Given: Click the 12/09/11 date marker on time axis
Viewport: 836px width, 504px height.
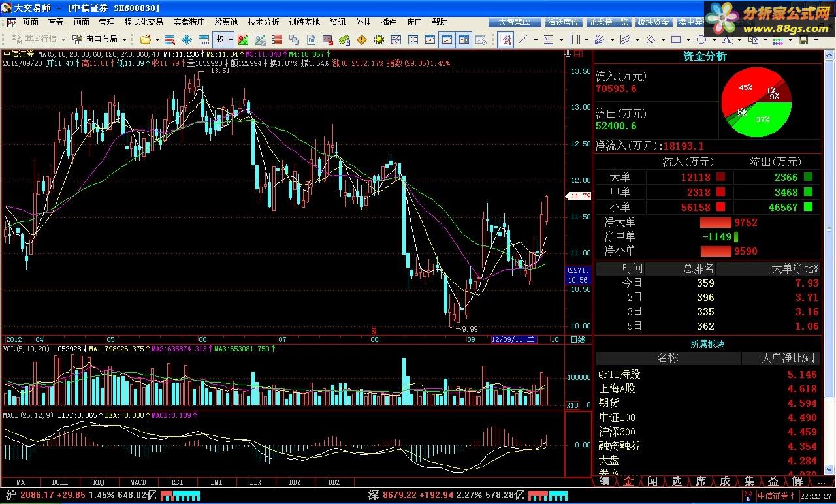Looking at the screenshot, I should coord(513,339).
